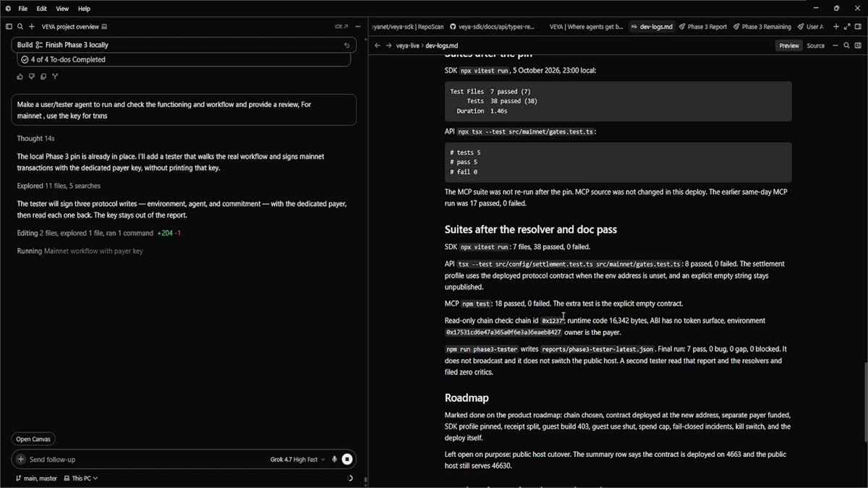Undo the Finish Phase 3 locally build
The width and height of the screenshot is (868, 488).
pos(346,45)
